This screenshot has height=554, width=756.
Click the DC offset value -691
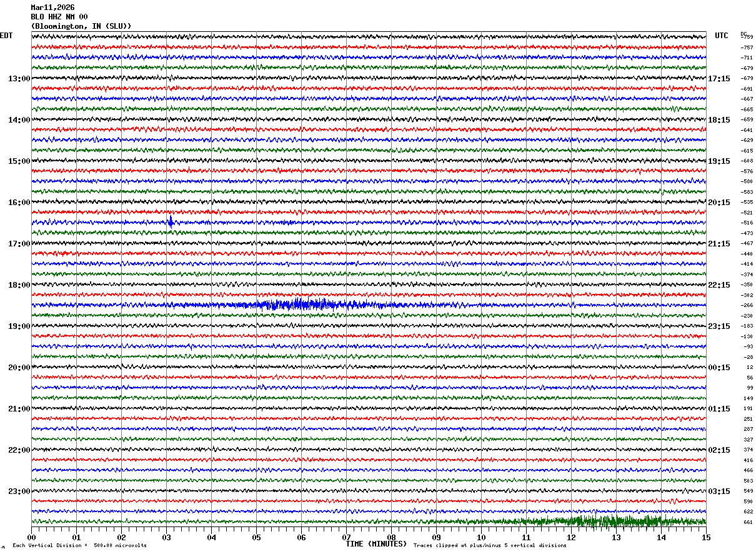(747, 89)
